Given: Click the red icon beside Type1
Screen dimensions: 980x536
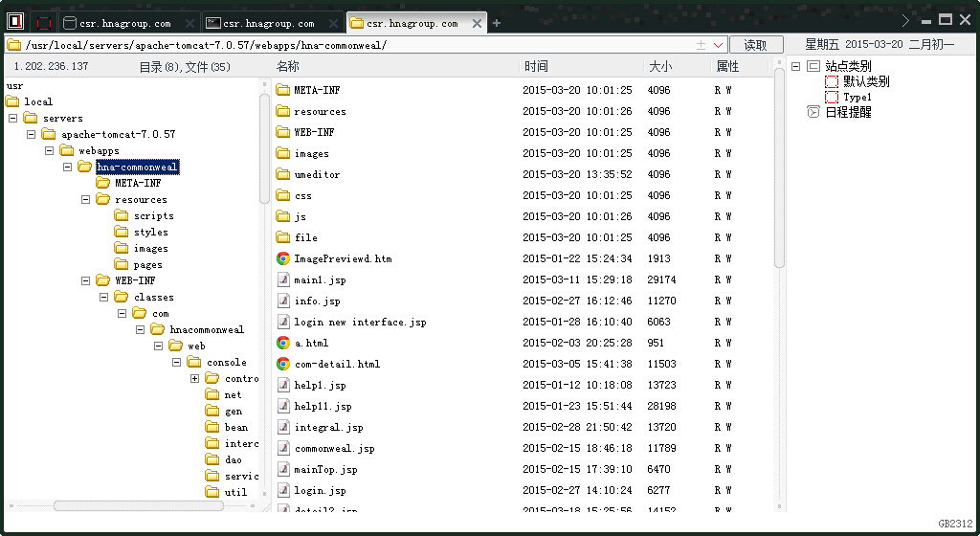Looking at the screenshot, I should tap(832, 97).
